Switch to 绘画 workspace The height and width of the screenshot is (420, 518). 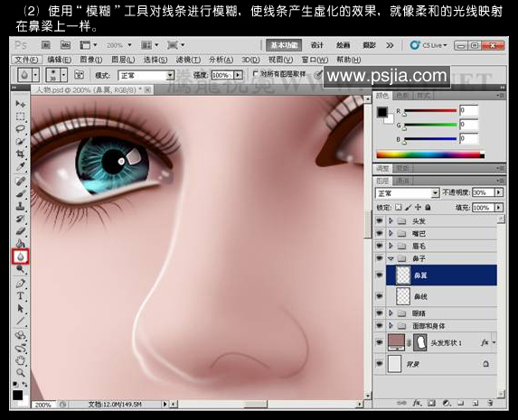pos(343,45)
